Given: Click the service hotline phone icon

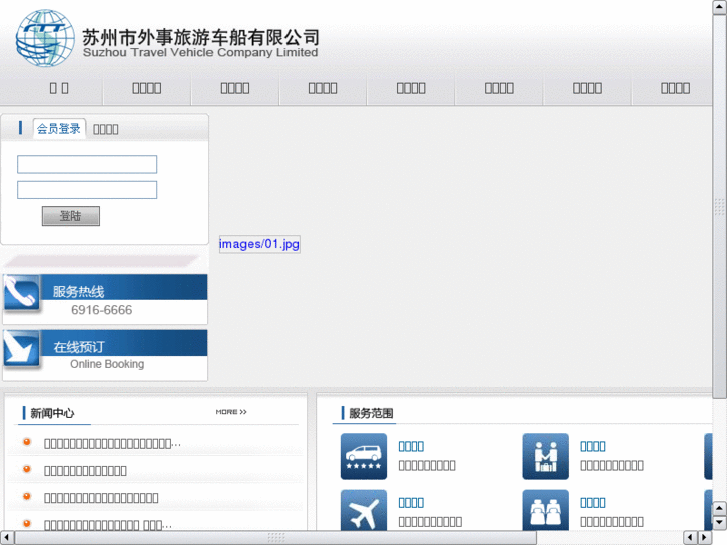Looking at the screenshot, I should [21, 293].
